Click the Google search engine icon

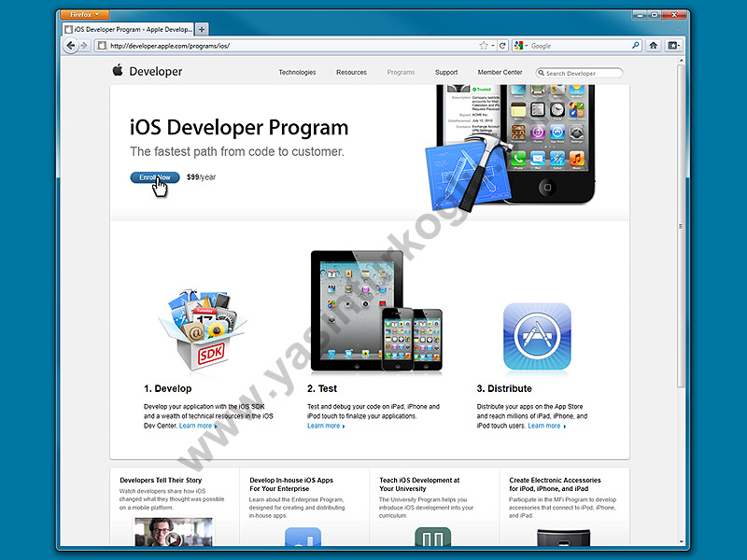click(518, 46)
